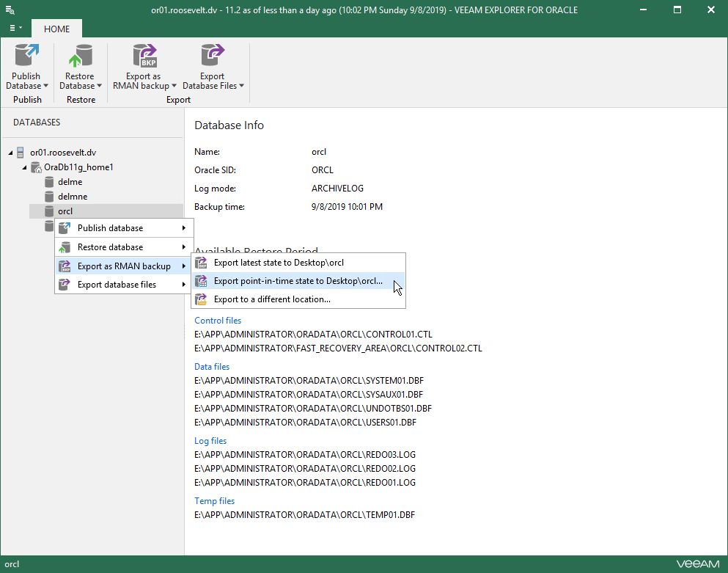Collapse the or01.roosevelt.dv server node
The width and height of the screenshot is (728, 573).
pos(10,153)
